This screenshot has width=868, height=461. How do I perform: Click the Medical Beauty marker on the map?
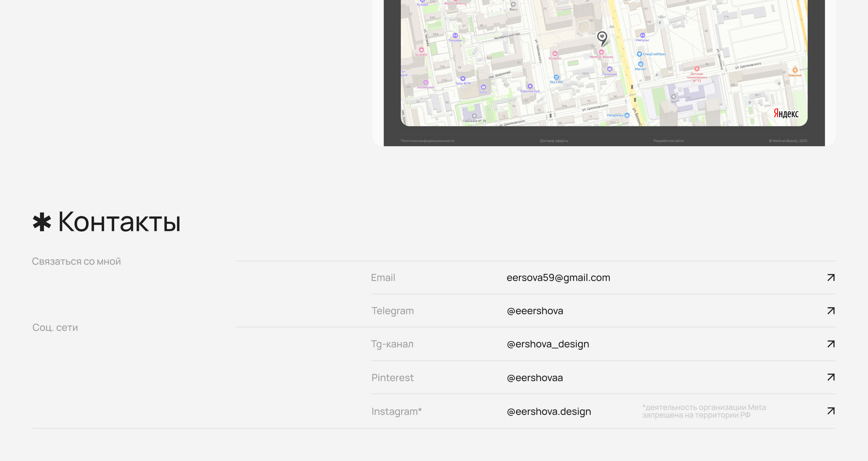[601, 54]
